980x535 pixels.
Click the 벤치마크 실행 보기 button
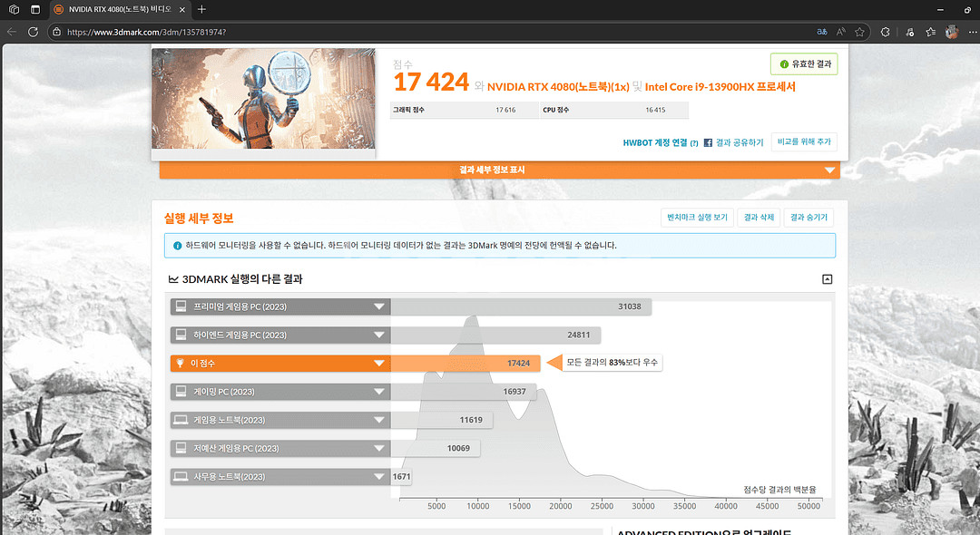click(x=697, y=218)
